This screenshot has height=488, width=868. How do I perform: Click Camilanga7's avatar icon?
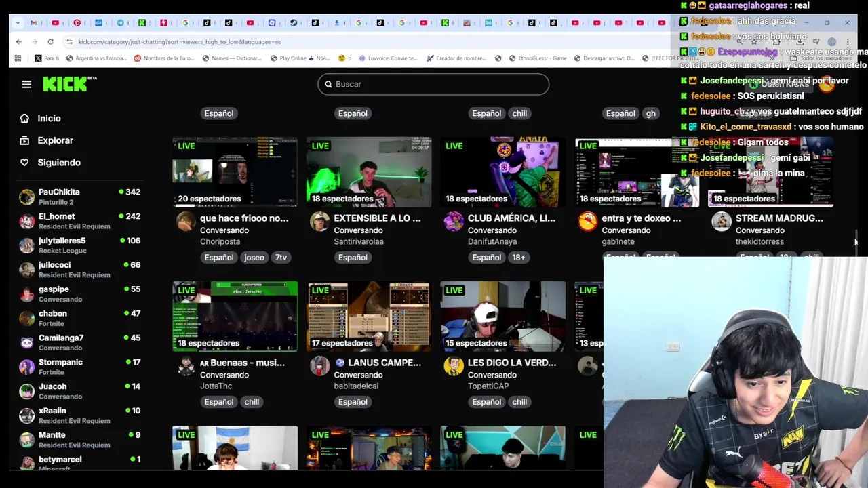(26, 343)
